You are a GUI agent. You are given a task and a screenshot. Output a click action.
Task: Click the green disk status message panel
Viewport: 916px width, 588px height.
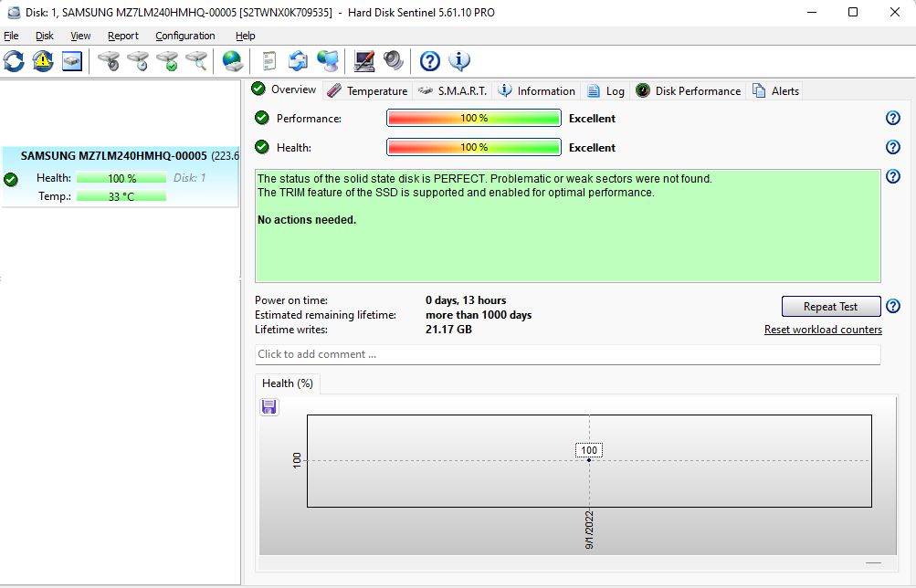pyautogui.click(x=568, y=226)
